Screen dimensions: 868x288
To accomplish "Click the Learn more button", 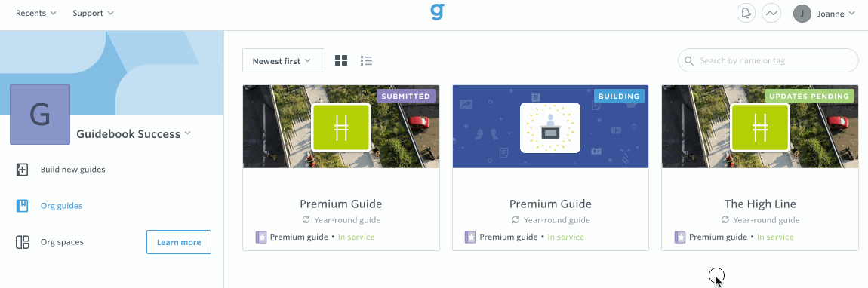I will click(179, 242).
